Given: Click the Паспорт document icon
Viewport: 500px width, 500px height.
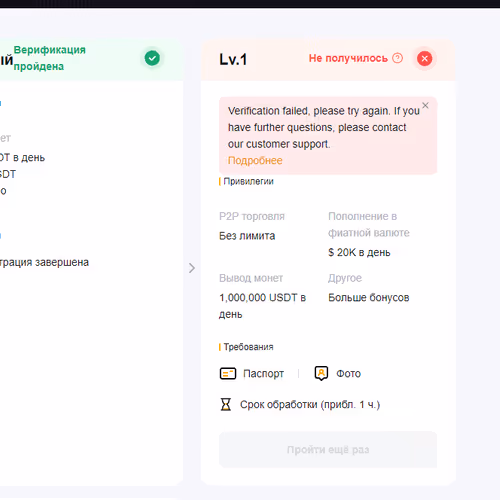Looking at the screenshot, I should 228,373.
